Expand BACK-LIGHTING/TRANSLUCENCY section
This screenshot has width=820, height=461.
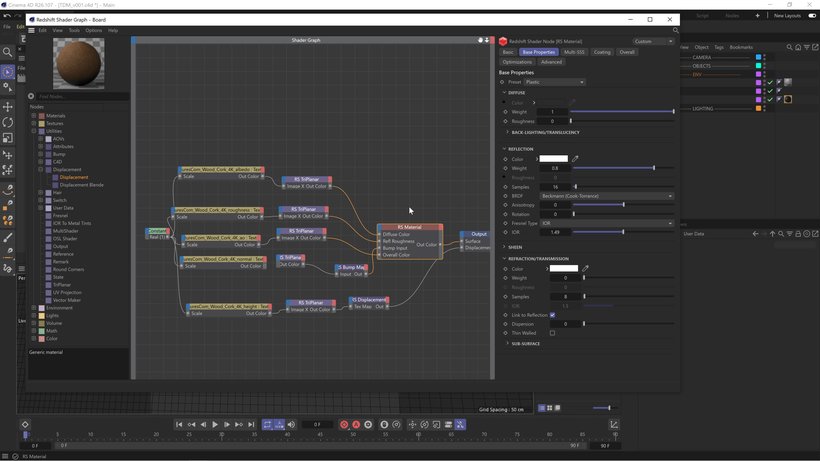(508, 132)
